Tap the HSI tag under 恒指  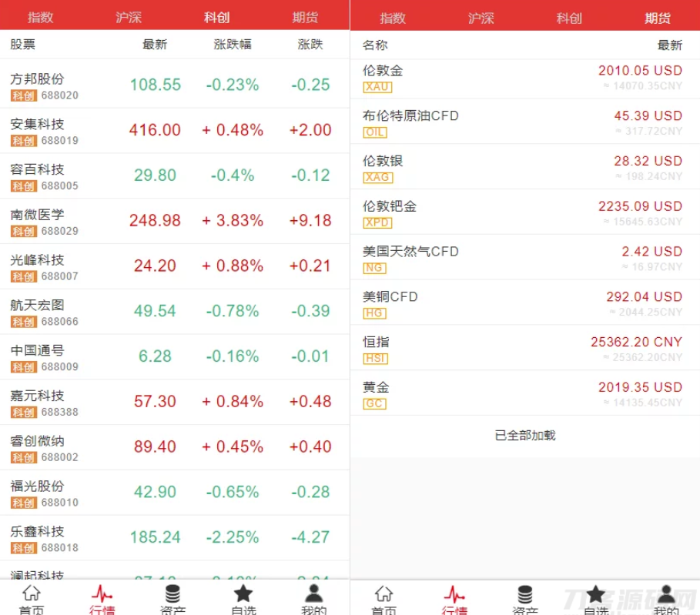(376, 359)
